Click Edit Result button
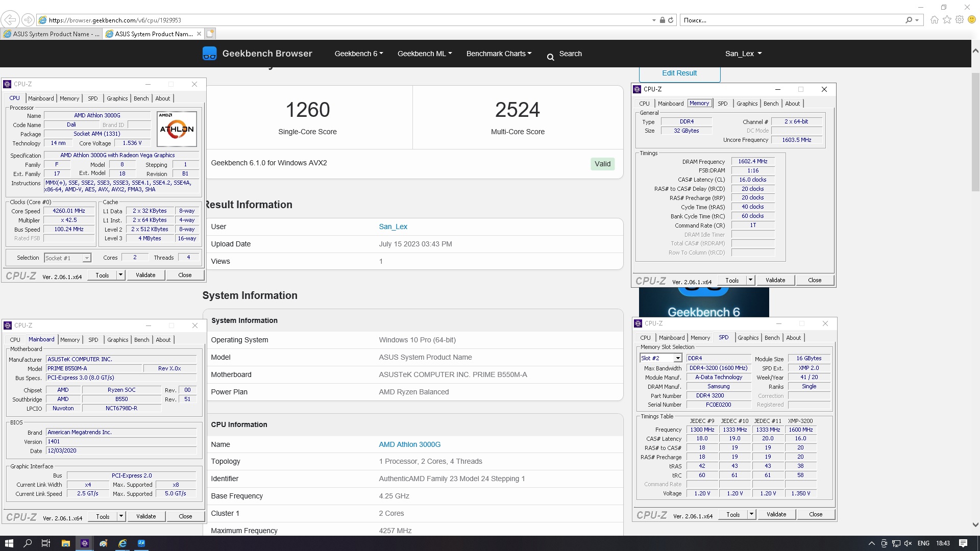This screenshot has height=551, width=980. click(x=679, y=73)
